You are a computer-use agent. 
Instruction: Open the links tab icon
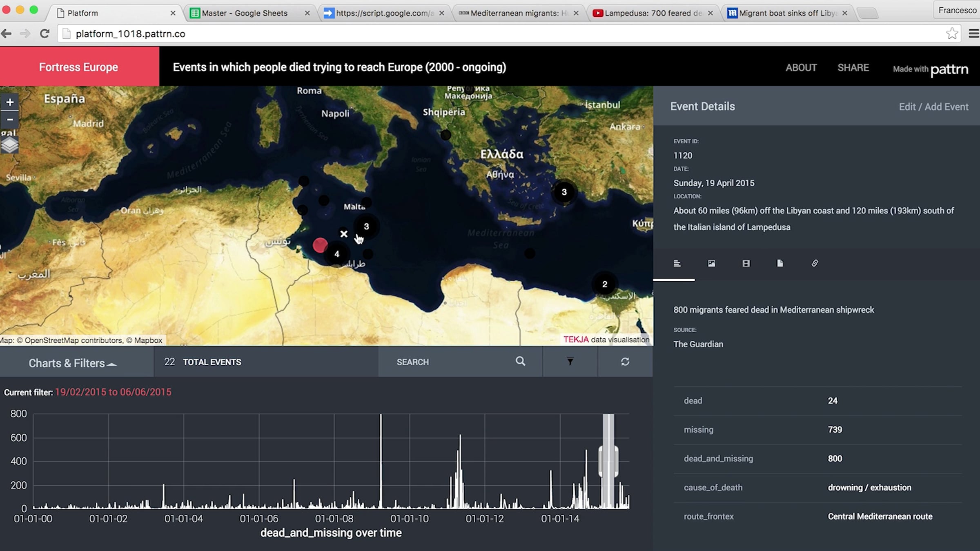point(815,264)
